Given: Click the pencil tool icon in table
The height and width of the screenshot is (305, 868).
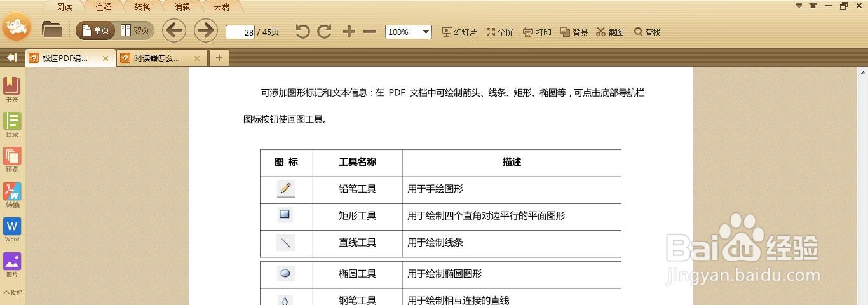Looking at the screenshot, I should click(x=285, y=189).
